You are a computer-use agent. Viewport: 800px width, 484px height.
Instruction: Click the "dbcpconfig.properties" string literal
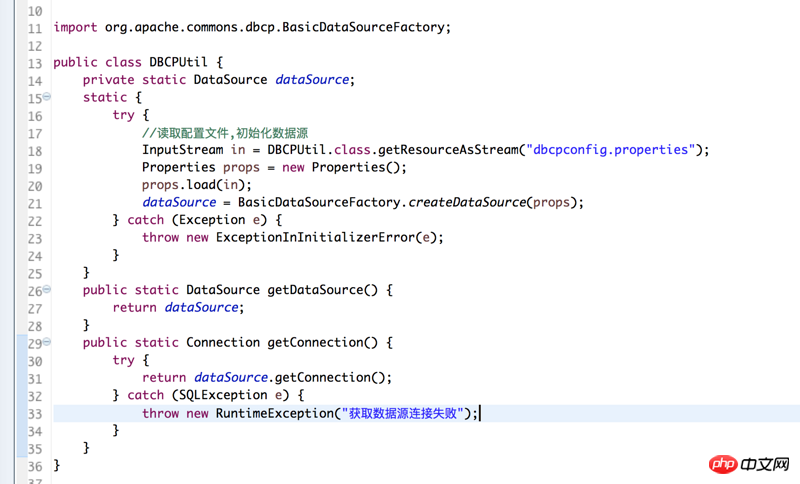point(611,150)
